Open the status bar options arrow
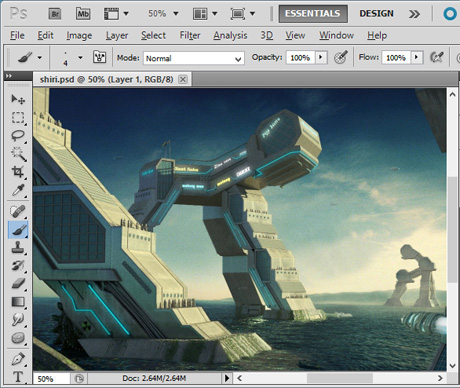 tap(227, 378)
